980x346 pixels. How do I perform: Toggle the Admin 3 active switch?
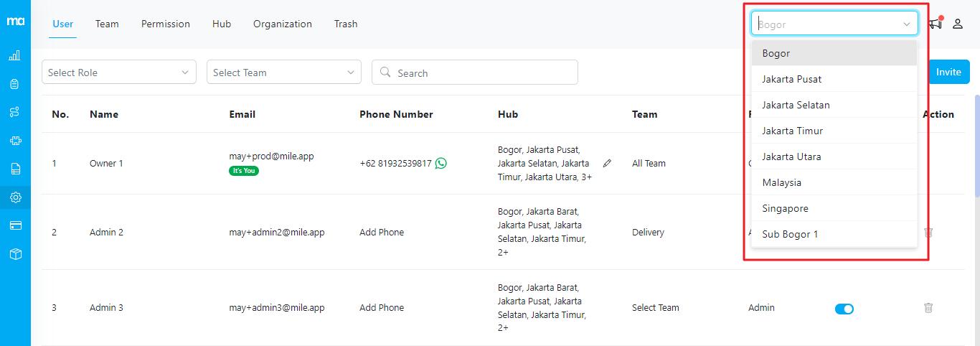pyautogui.click(x=844, y=309)
